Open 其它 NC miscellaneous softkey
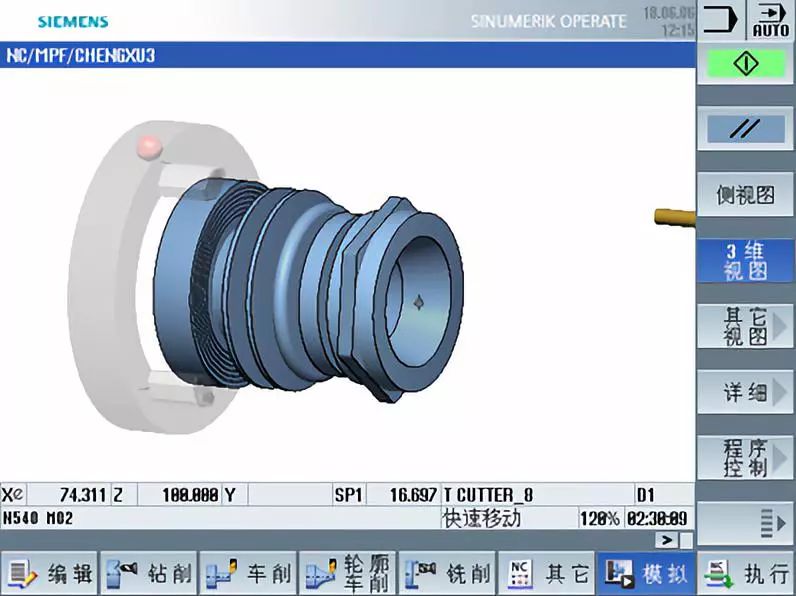The height and width of the screenshot is (596, 796). coord(547,574)
